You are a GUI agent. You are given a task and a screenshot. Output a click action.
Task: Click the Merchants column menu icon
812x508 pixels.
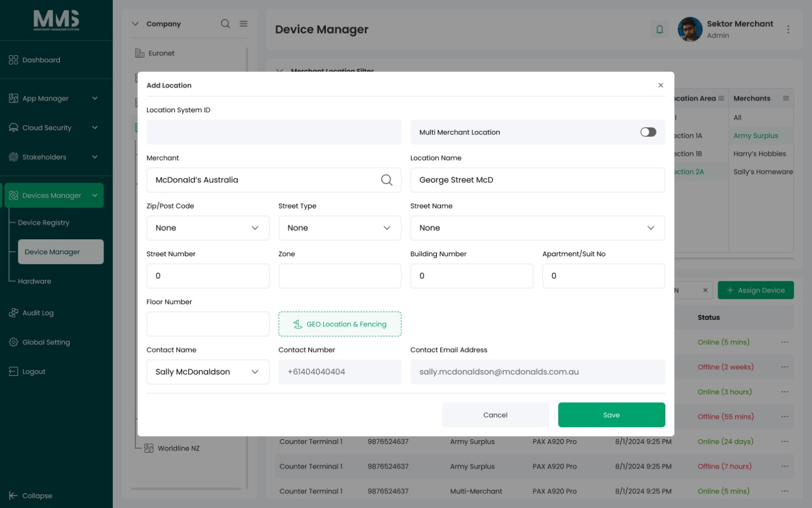pos(786,99)
